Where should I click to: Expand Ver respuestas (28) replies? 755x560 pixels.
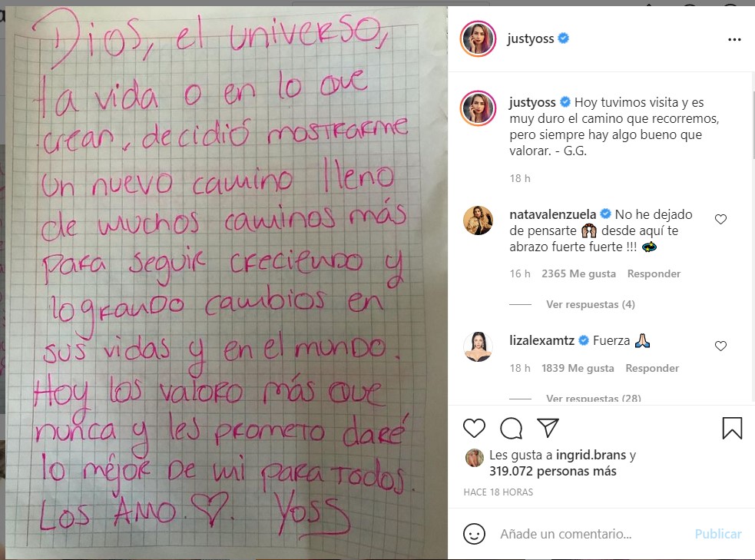point(593,398)
